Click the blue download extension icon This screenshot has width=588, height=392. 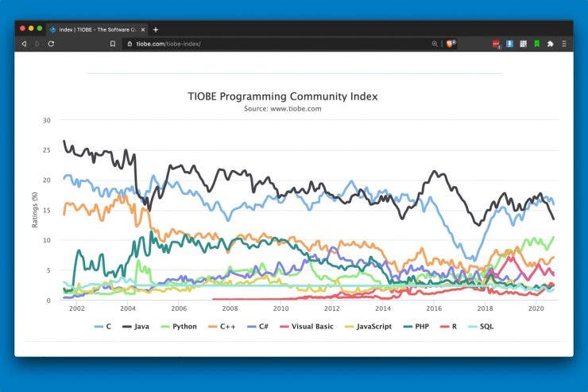click(509, 44)
